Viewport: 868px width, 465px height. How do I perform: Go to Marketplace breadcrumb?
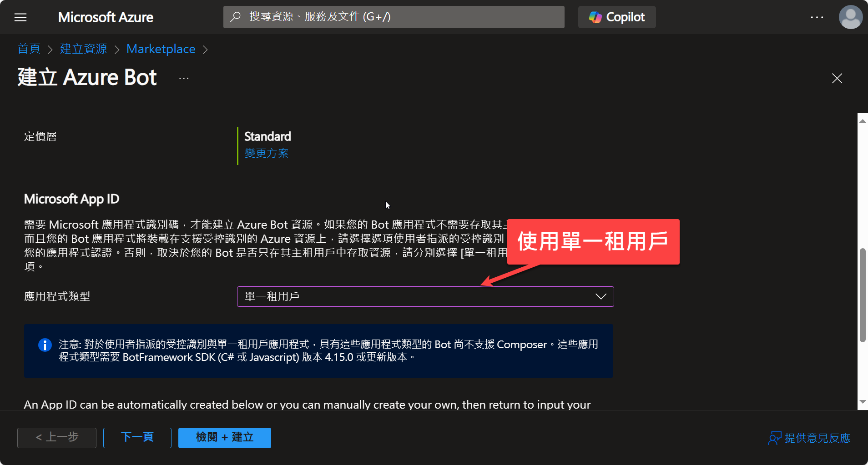(161, 49)
